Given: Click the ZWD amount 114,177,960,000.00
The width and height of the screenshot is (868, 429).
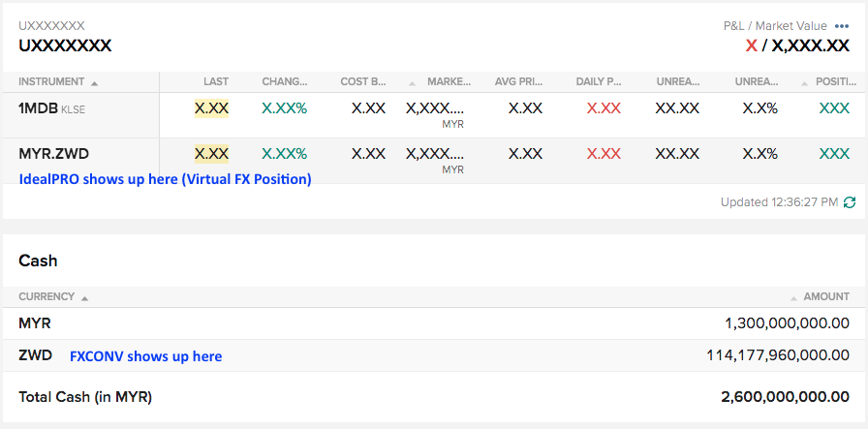Looking at the screenshot, I should (x=778, y=355).
